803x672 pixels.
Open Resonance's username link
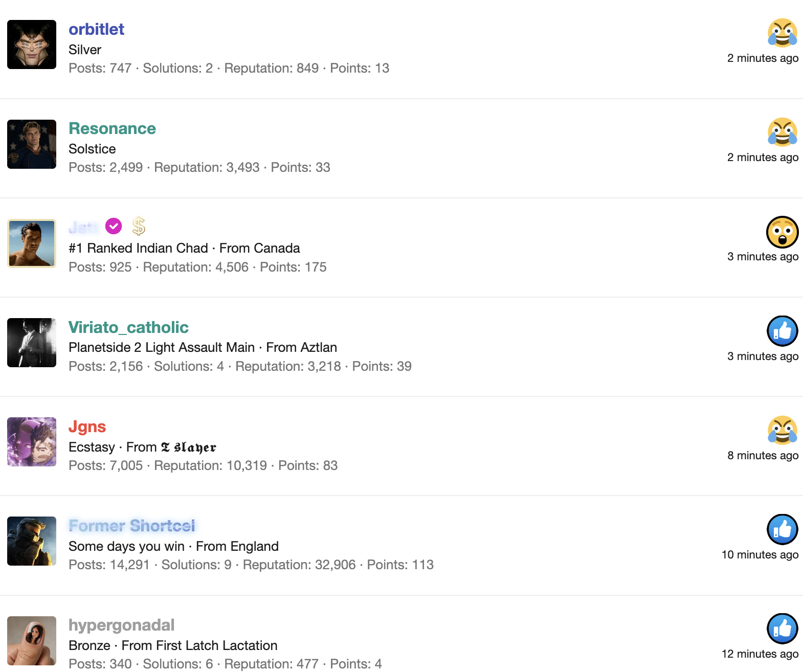tap(112, 128)
